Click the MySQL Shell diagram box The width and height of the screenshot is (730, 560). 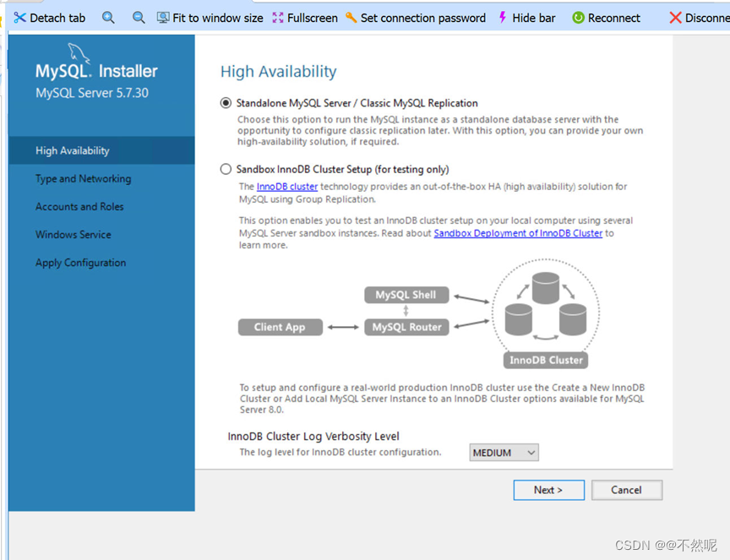pos(406,295)
